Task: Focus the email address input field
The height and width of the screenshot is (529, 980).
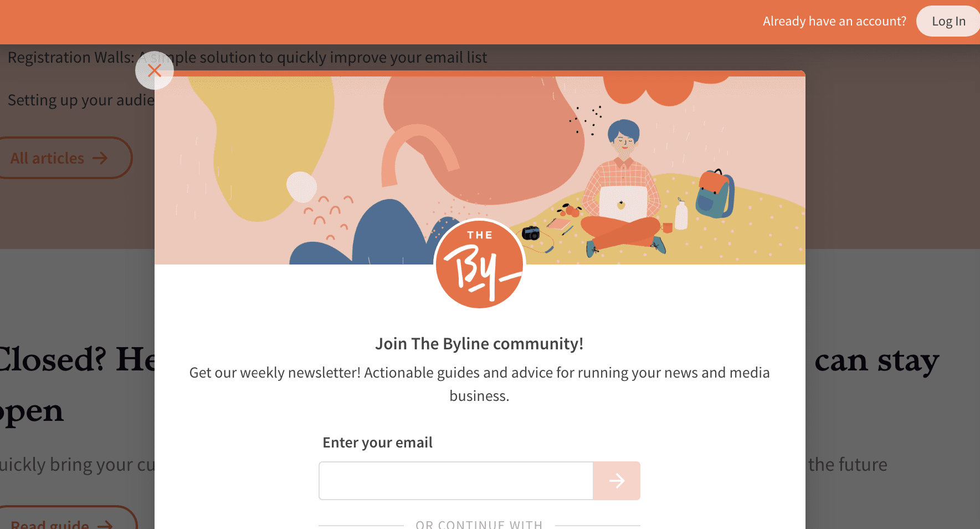Action: coord(456,481)
